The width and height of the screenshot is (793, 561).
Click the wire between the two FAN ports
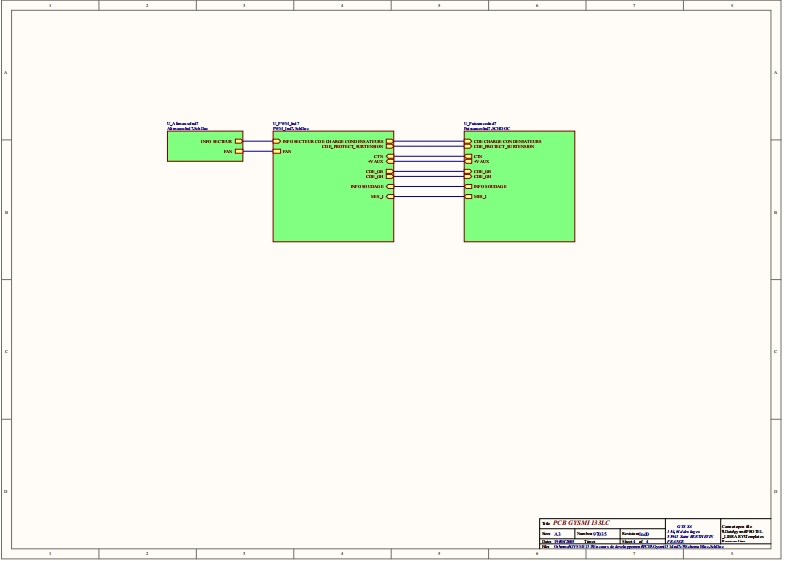[x=257, y=152]
